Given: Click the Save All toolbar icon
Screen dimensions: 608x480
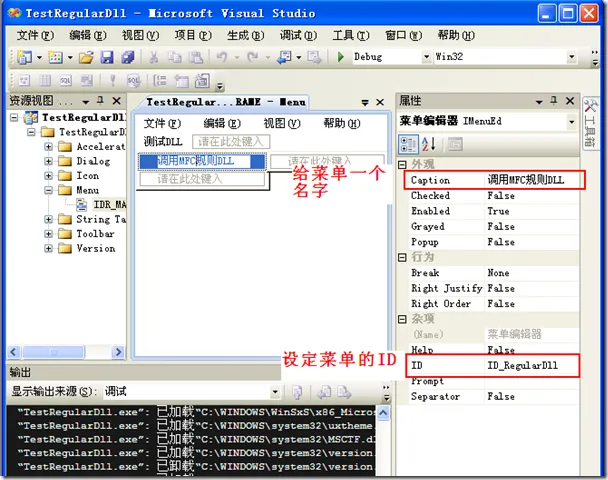Looking at the screenshot, I should [x=127, y=57].
